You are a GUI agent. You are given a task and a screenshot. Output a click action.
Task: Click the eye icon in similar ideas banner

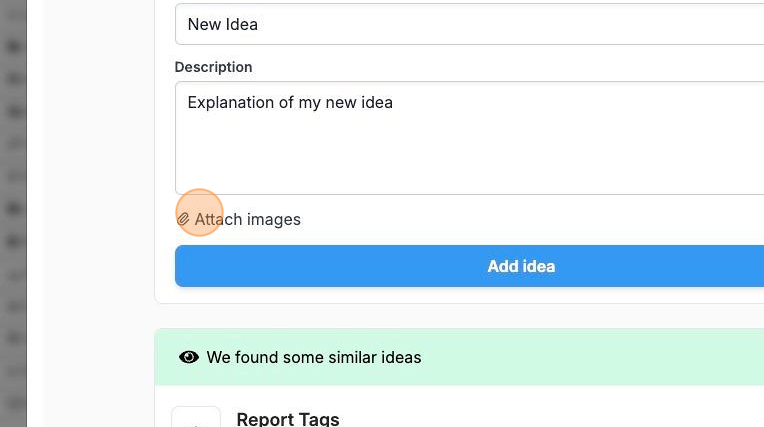pyautogui.click(x=189, y=357)
